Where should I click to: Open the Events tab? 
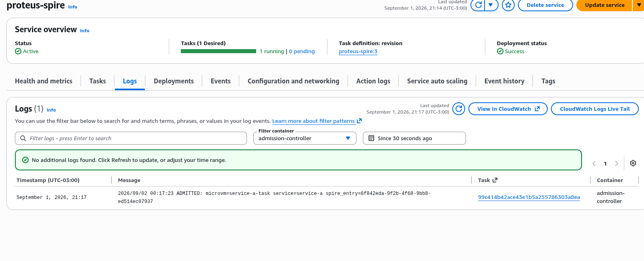[221, 81]
